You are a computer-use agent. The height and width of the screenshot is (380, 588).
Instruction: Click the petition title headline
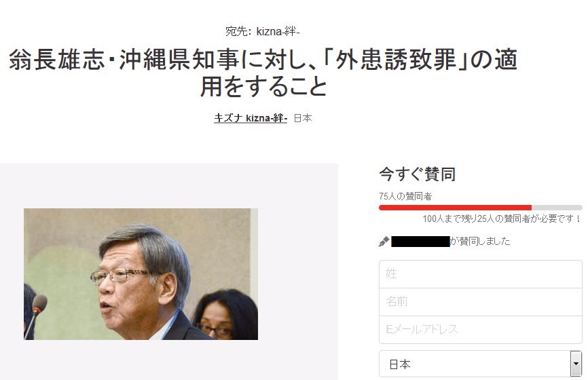263,73
